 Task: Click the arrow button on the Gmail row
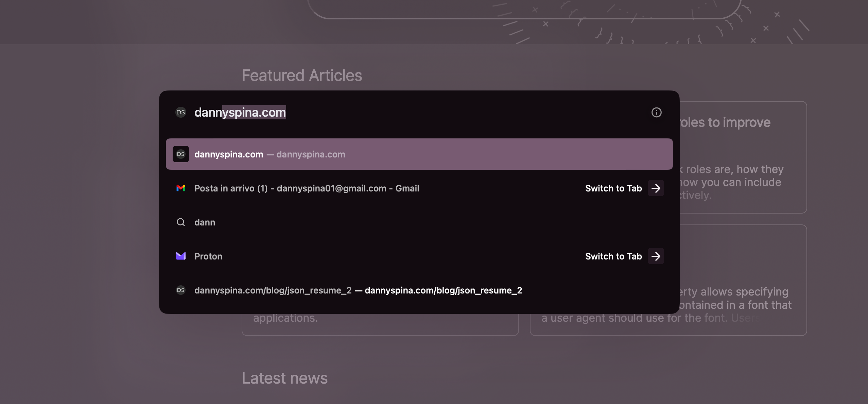656,188
